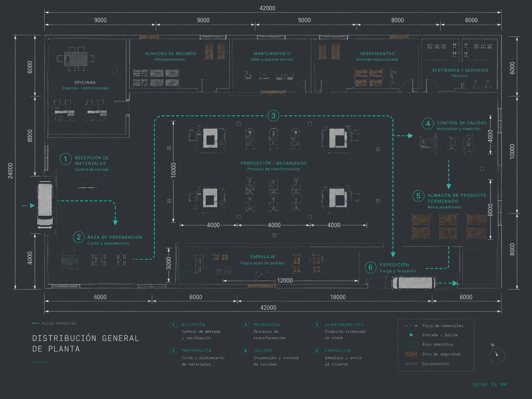The width and height of the screenshot is (532, 399).
Task: Click the number 6 Expedición circle marker
Action: (370, 267)
